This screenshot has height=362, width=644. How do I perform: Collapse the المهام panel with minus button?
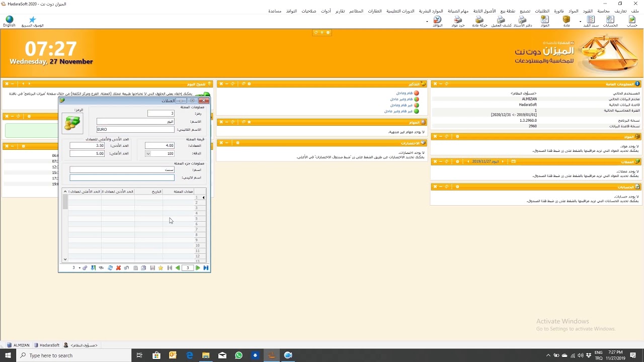(x=226, y=122)
